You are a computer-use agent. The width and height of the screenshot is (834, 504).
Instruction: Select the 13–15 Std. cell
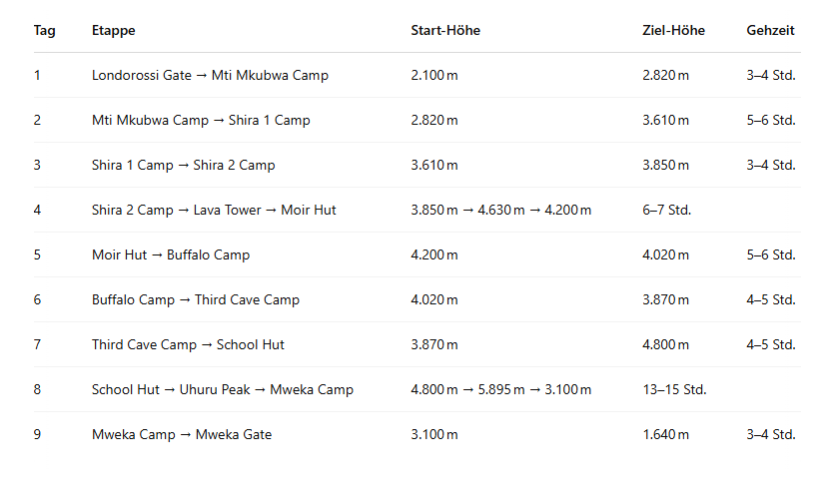coord(674,390)
